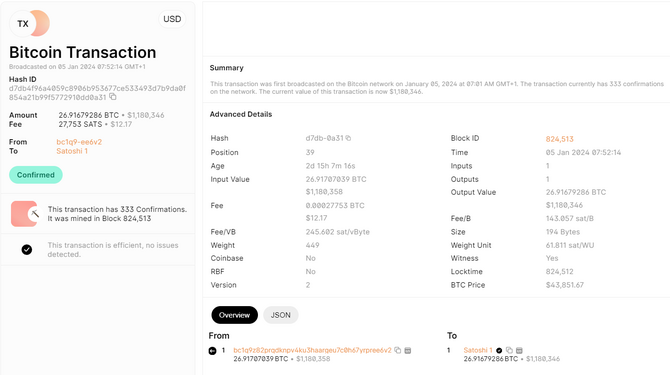Image resolution: width=670 pixels, height=375 pixels.
Task: Copy the full Hash ID
Action: coord(113,97)
